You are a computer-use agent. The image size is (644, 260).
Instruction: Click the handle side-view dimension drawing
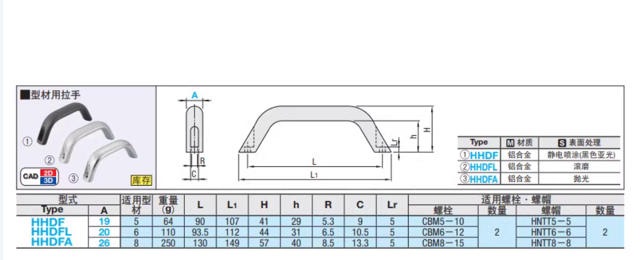click(195, 137)
